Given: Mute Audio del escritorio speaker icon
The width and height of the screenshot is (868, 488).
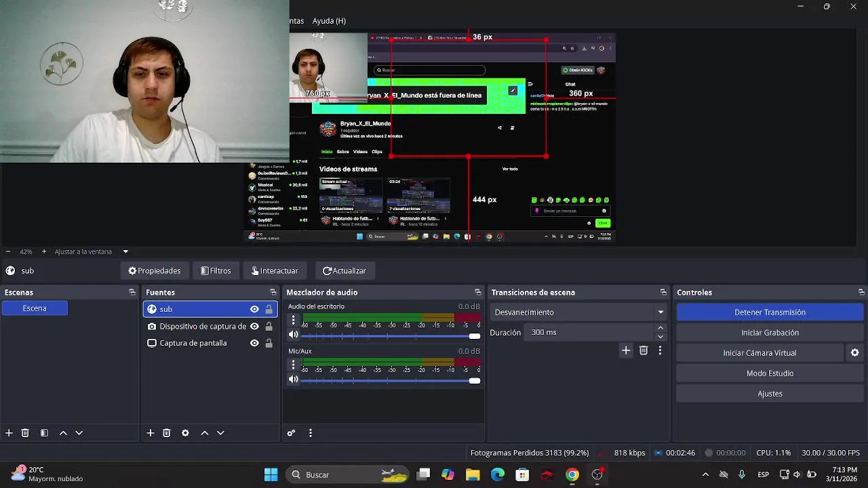Looking at the screenshot, I should [293, 335].
